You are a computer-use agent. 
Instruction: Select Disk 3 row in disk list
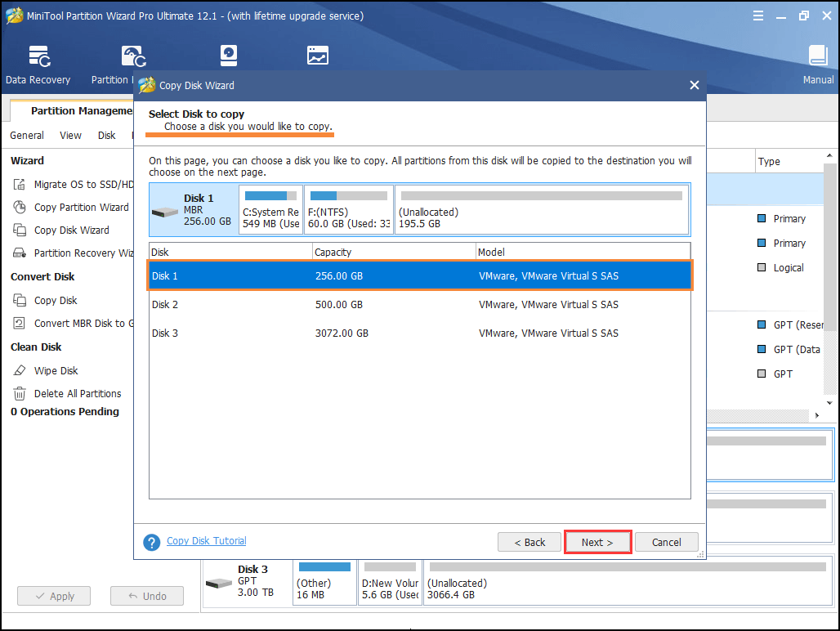[419, 333]
